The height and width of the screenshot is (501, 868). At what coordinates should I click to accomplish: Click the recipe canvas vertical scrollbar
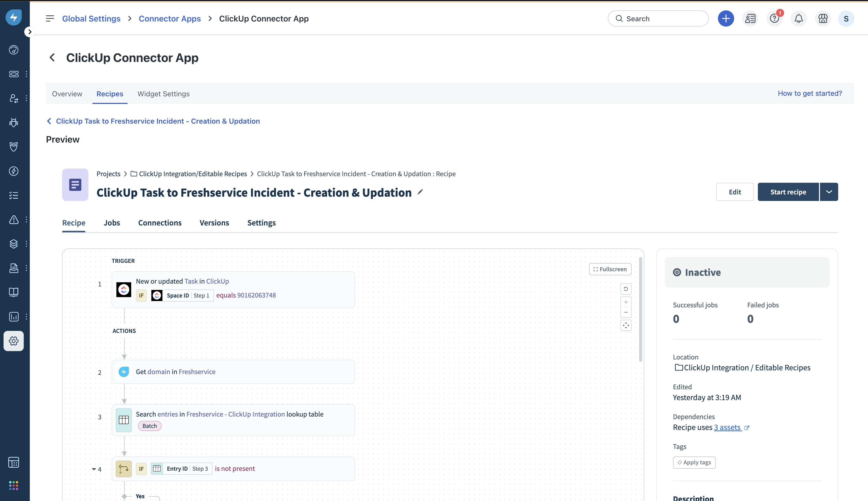pos(640,310)
